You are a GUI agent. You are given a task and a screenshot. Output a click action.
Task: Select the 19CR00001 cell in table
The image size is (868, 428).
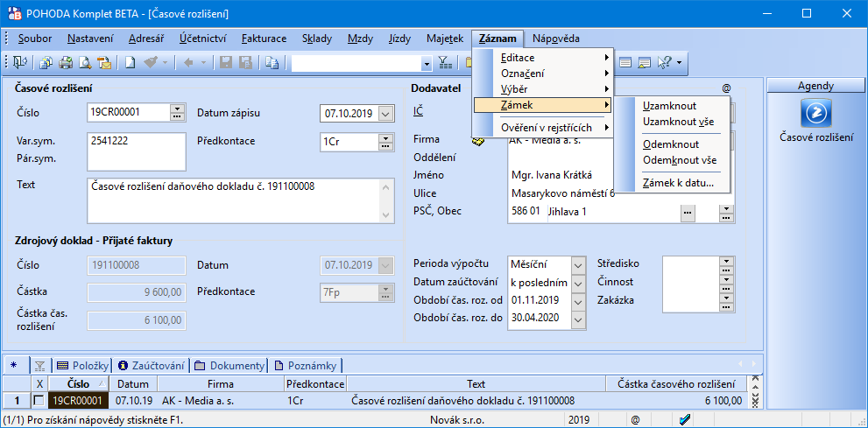79,400
